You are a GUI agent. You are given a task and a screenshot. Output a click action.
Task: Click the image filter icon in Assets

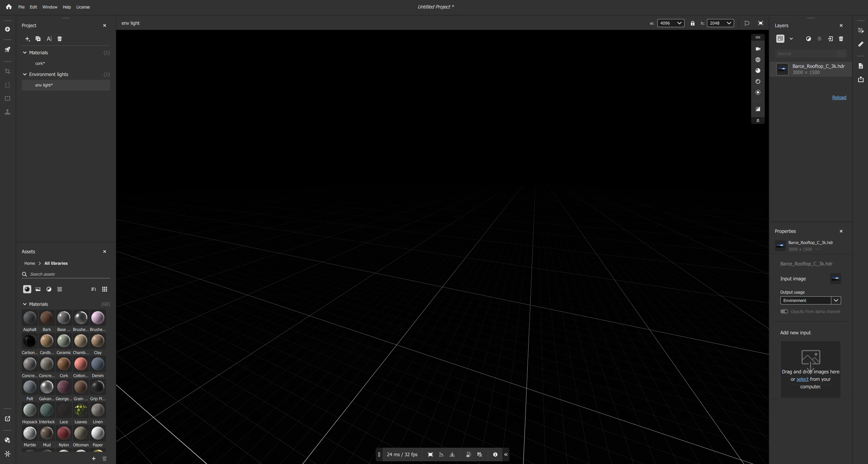38,289
